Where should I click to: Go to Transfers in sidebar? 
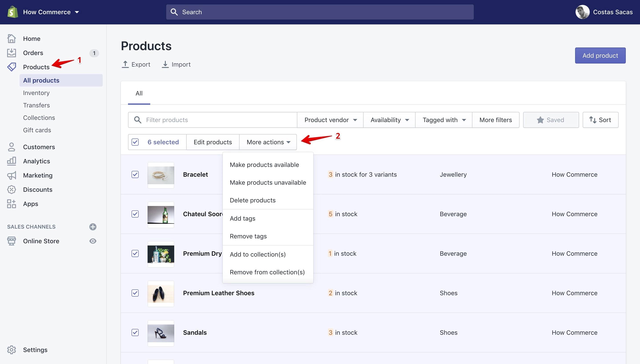coord(36,105)
